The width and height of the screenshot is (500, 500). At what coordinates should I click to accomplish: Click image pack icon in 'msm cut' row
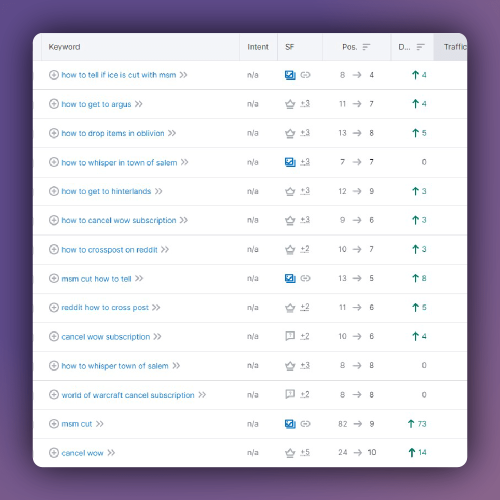click(290, 424)
